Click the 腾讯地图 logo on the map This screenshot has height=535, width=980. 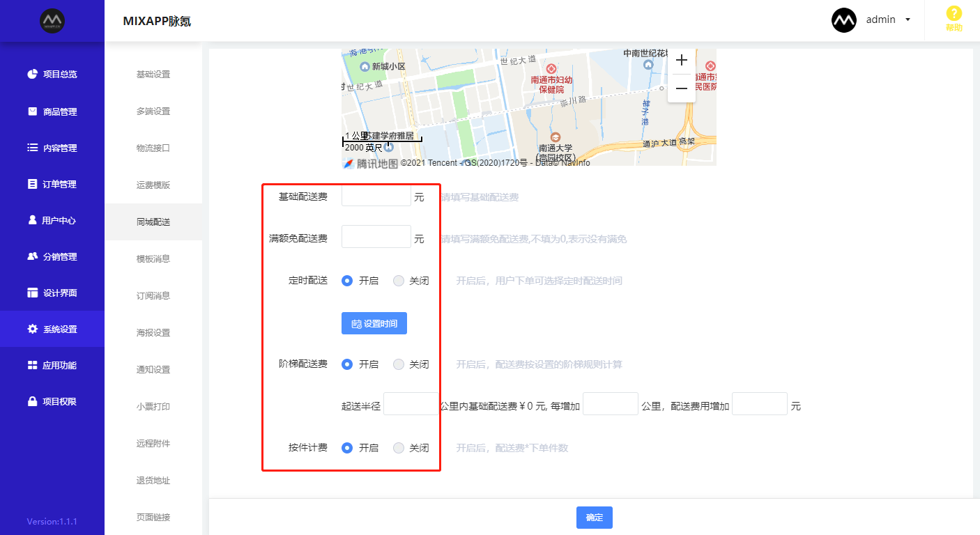pyautogui.click(x=370, y=163)
